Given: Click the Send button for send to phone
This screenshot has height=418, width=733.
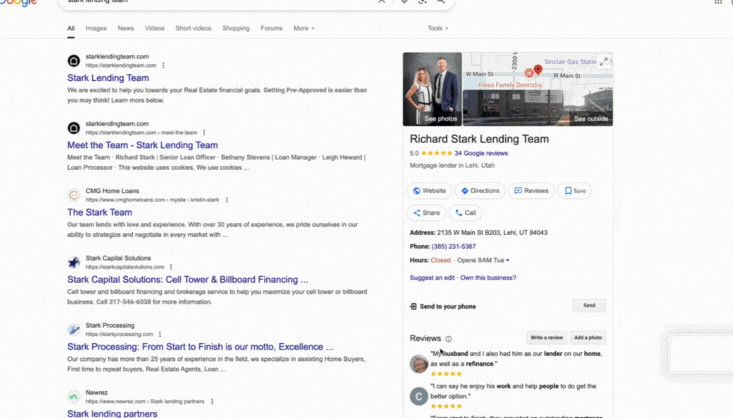Looking at the screenshot, I should point(589,305).
